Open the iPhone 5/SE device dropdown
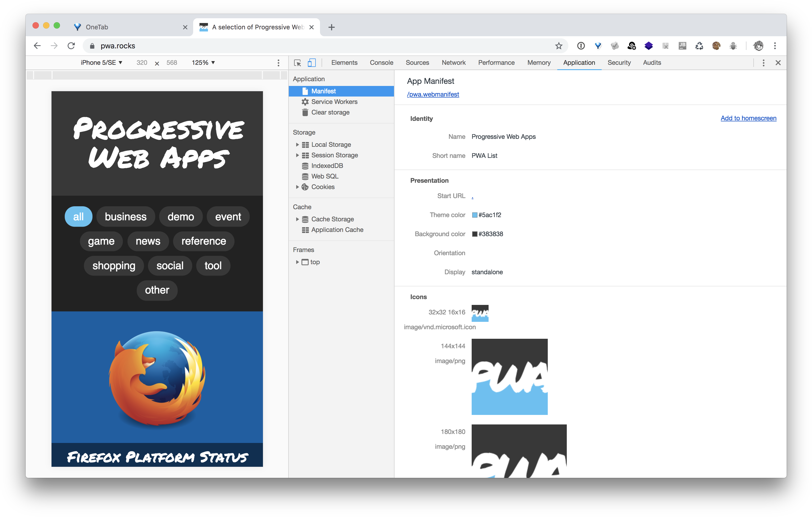The image size is (812, 517). 101,62
